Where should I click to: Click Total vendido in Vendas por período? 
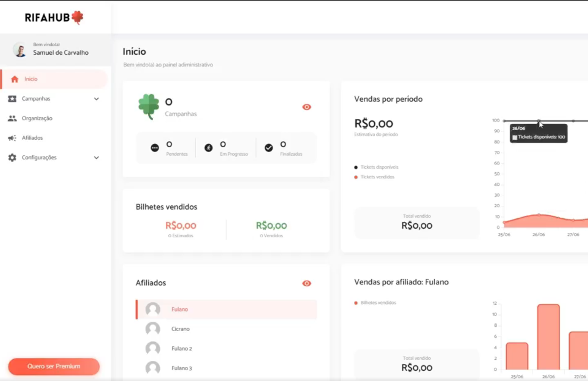point(417,223)
